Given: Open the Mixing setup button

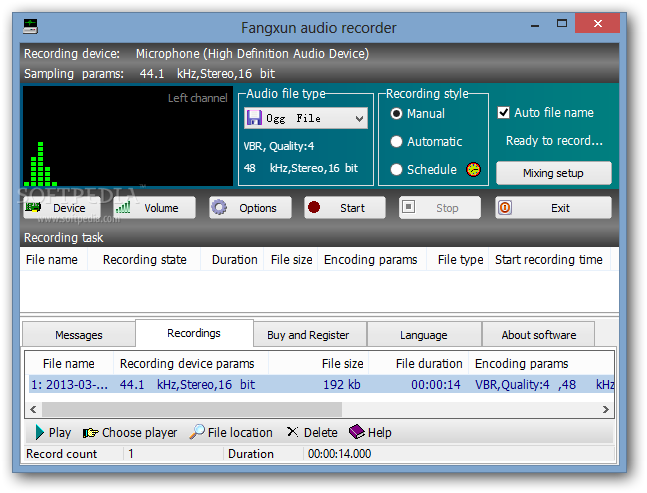Looking at the screenshot, I should 553,173.
